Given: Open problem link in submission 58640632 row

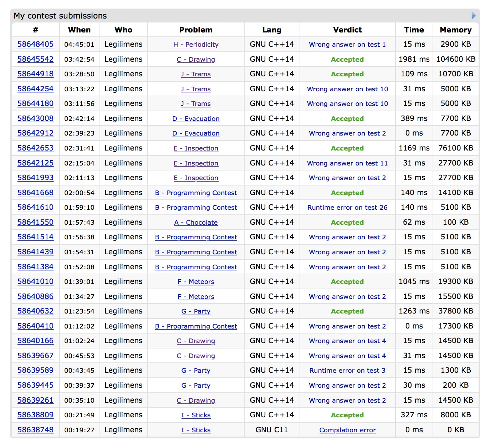Looking at the screenshot, I should [196, 311].
